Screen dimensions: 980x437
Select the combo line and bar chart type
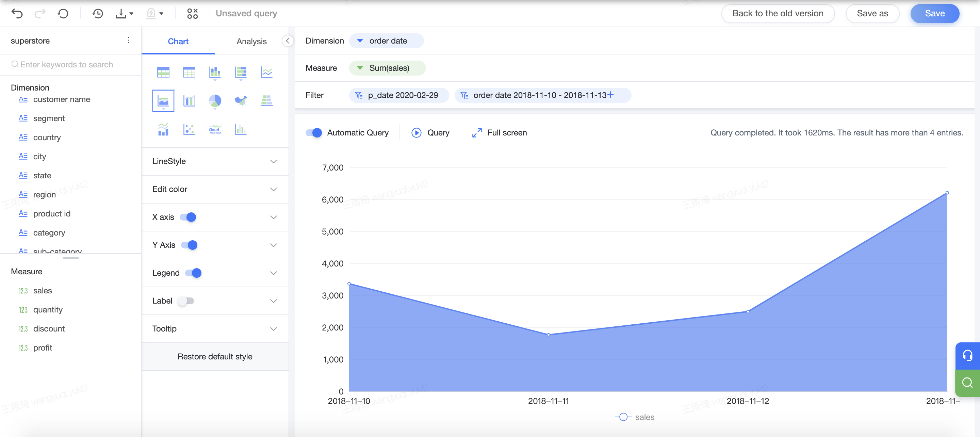(x=163, y=129)
